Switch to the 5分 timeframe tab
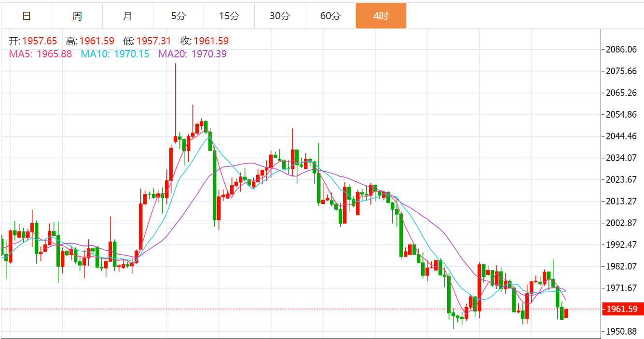The width and height of the screenshot is (644, 339). pos(178,16)
